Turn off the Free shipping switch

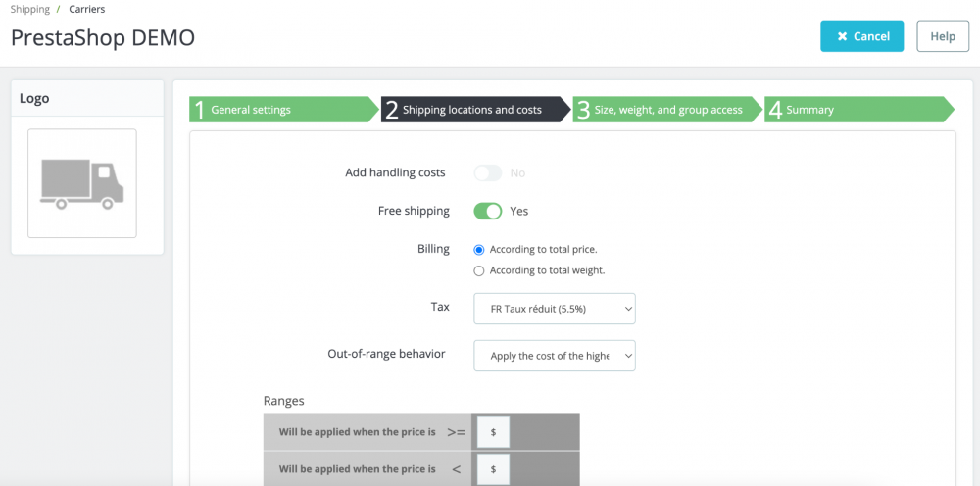488,211
